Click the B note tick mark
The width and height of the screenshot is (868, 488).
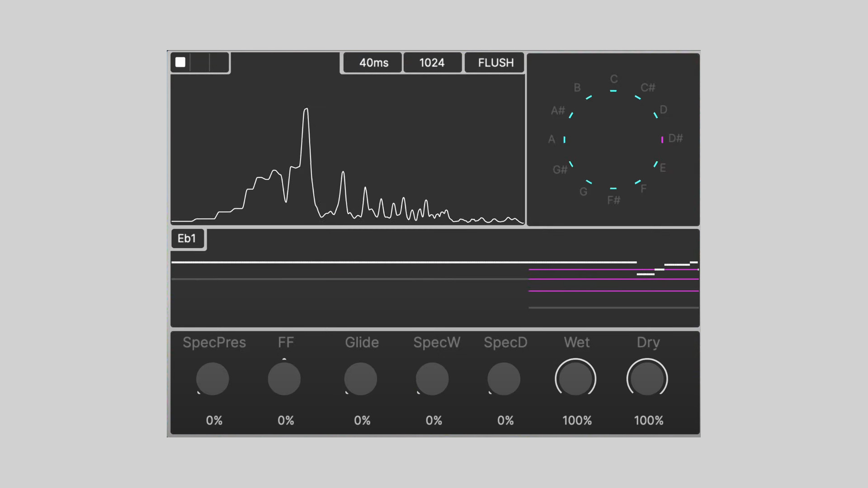coord(589,97)
